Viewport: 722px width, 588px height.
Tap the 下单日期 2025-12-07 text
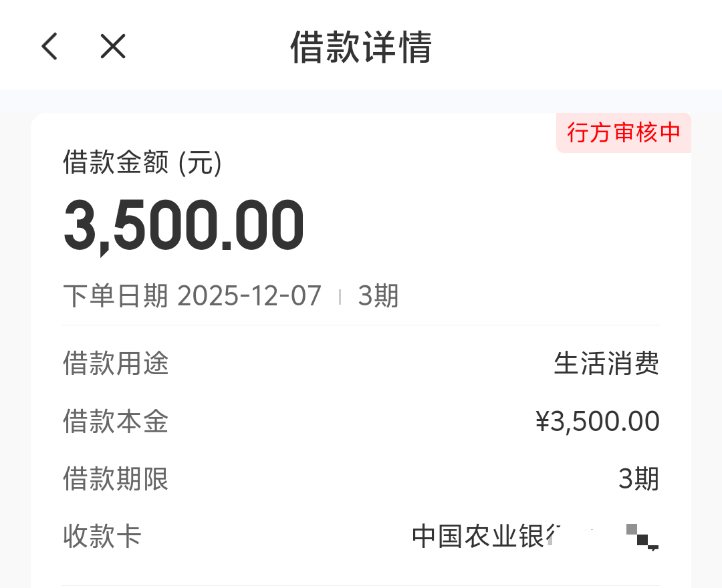point(193,296)
